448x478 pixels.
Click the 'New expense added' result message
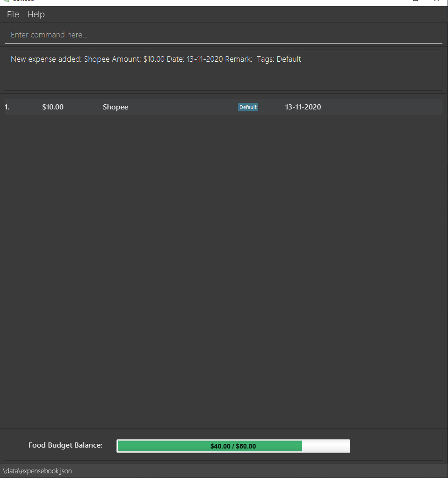pos(156,59)
